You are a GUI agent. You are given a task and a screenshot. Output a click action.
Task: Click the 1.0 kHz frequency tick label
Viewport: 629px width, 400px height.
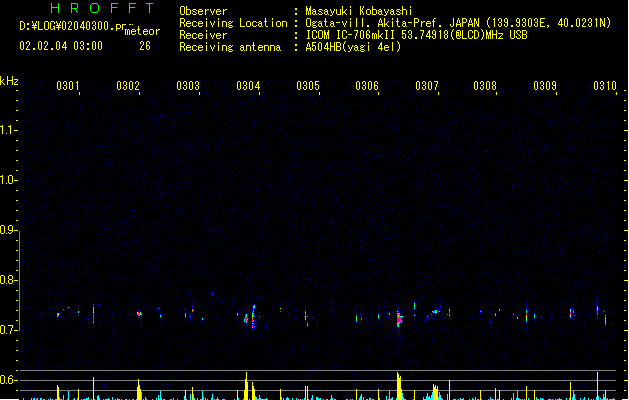pyautogui.click(x=8, y=180)
